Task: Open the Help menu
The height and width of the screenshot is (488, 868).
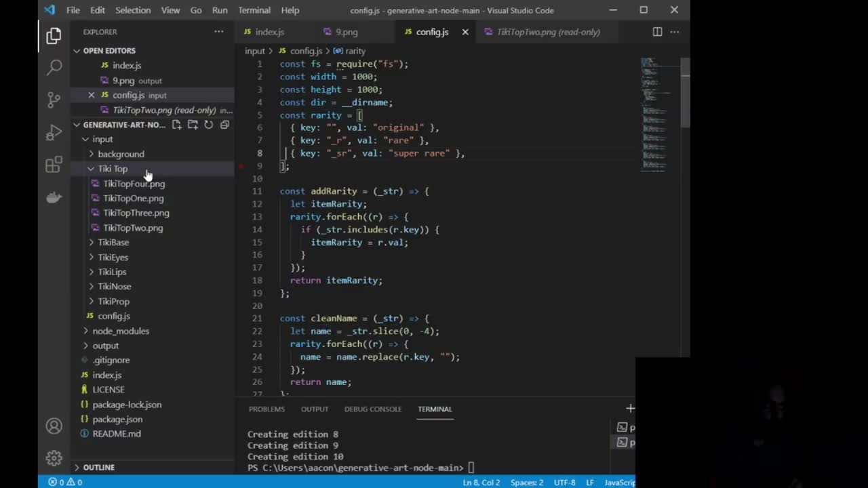Action: (290, 10)
